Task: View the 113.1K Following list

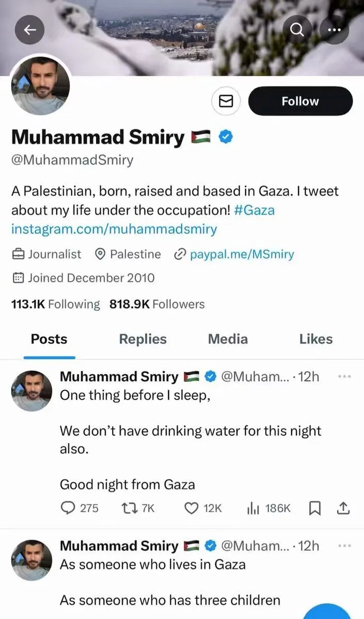Action: (55, 304)
